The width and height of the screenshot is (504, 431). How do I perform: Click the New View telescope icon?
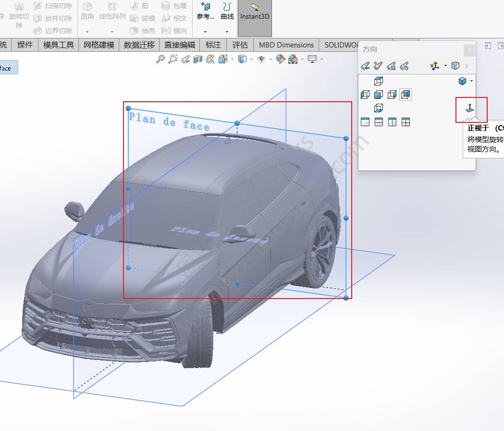tap(378, 66)
